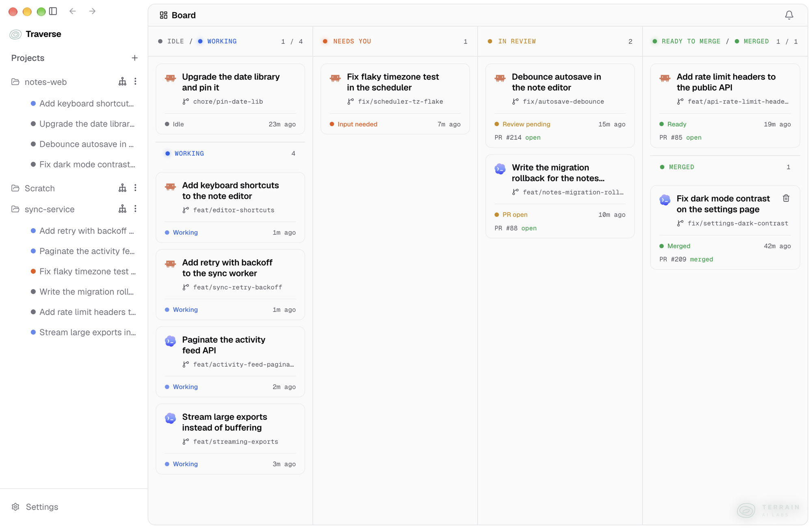Click the feat/editor-shortcuts branch name
The width and height of the screenshot is (812, 529).
pyautogui.click(x=233, y=210)
